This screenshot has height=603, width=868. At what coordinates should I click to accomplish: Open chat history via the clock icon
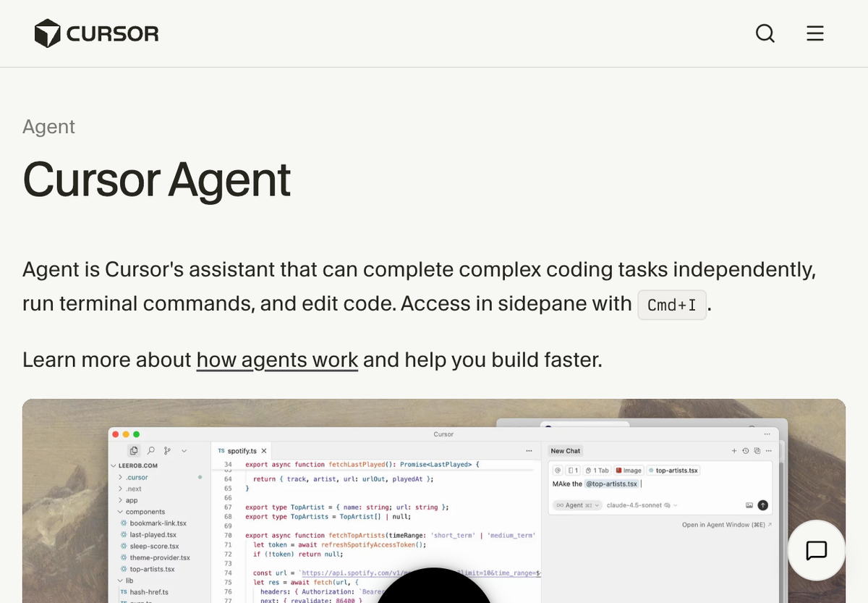click(746, 451)
